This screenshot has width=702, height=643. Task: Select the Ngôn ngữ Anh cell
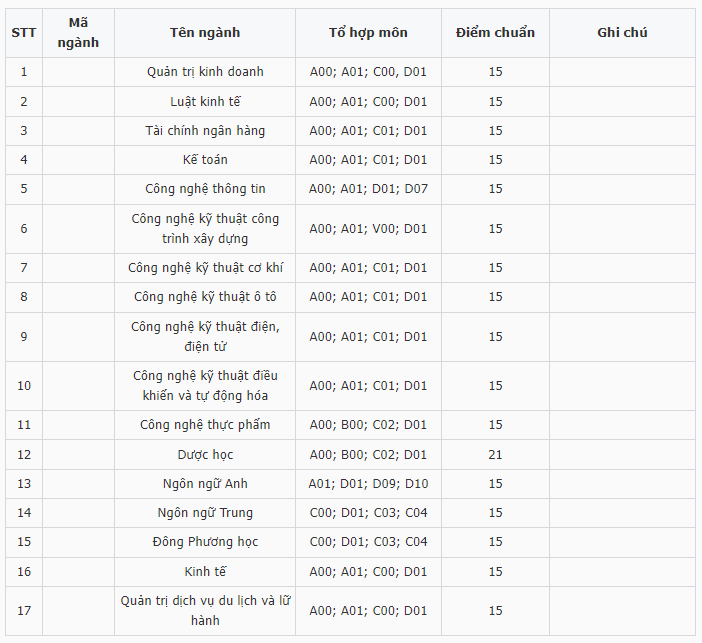click(x=205, y=483)
